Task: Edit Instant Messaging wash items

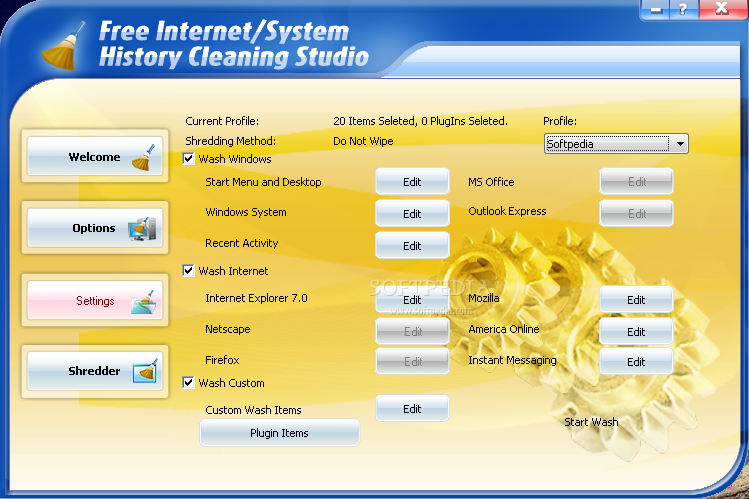Action: tap(636, 361)
